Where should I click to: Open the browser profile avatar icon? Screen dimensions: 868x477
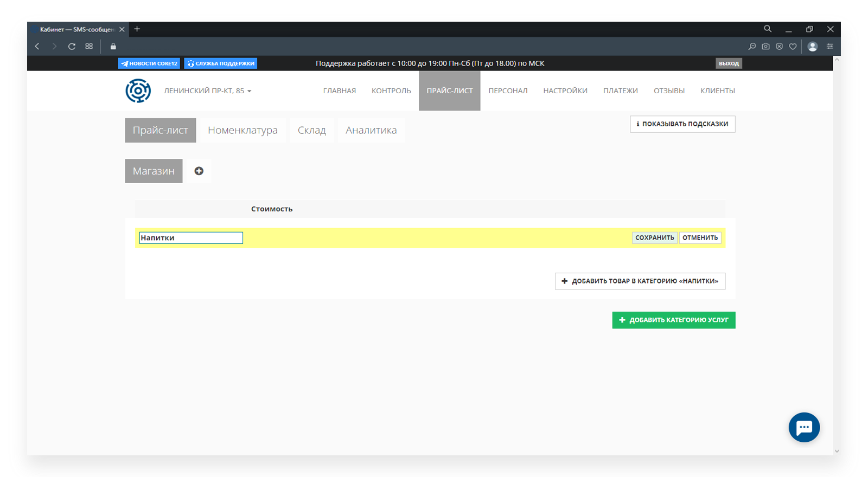click(x=813, y=47)
